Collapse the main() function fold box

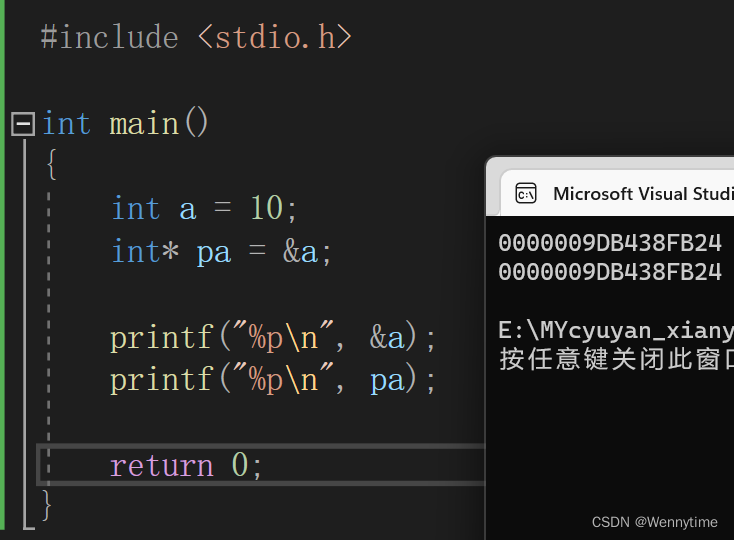pyautogui.click(x=23, y=124)
